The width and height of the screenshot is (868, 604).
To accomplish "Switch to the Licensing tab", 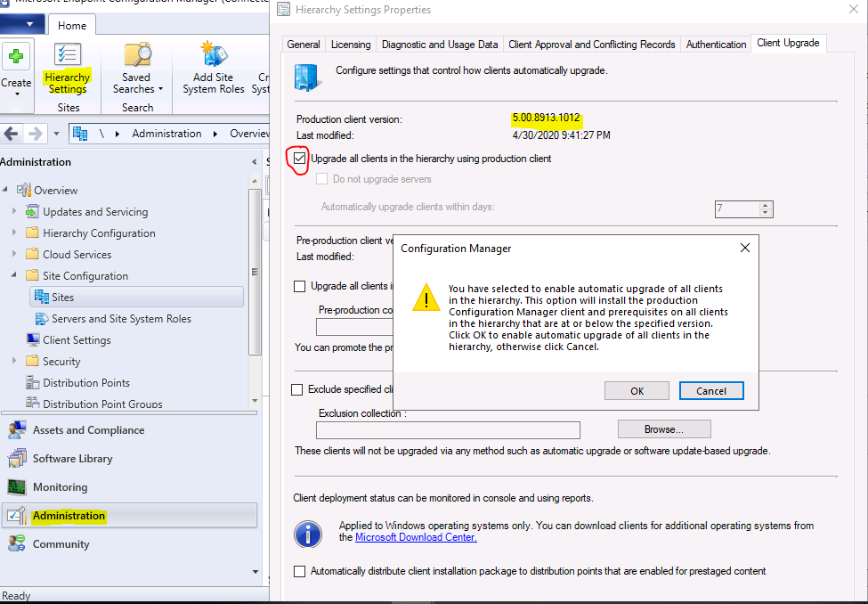I will point(351,45).
